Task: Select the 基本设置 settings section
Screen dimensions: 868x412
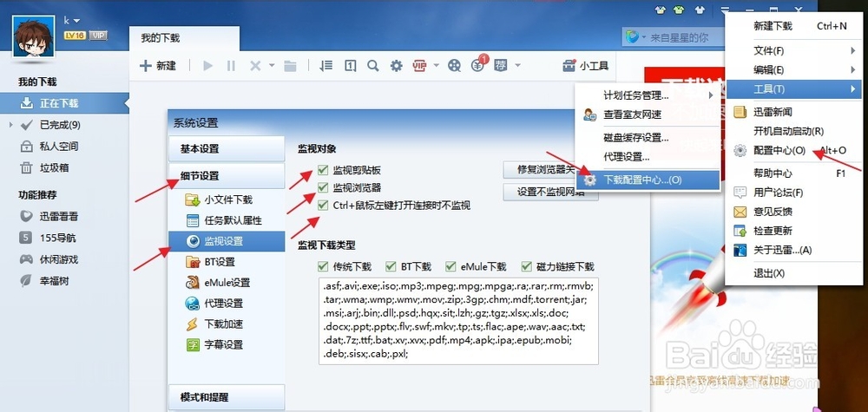Action: pyautogui.click(x=227, y=149)
